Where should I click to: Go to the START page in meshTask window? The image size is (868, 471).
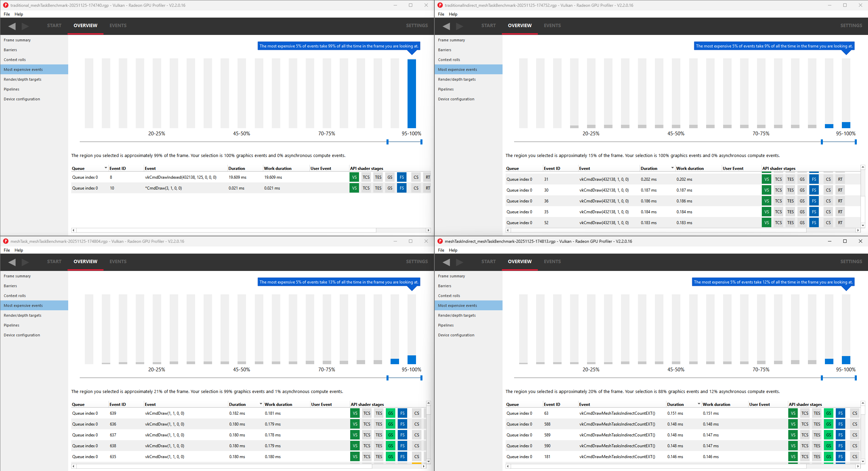(54, 261)
